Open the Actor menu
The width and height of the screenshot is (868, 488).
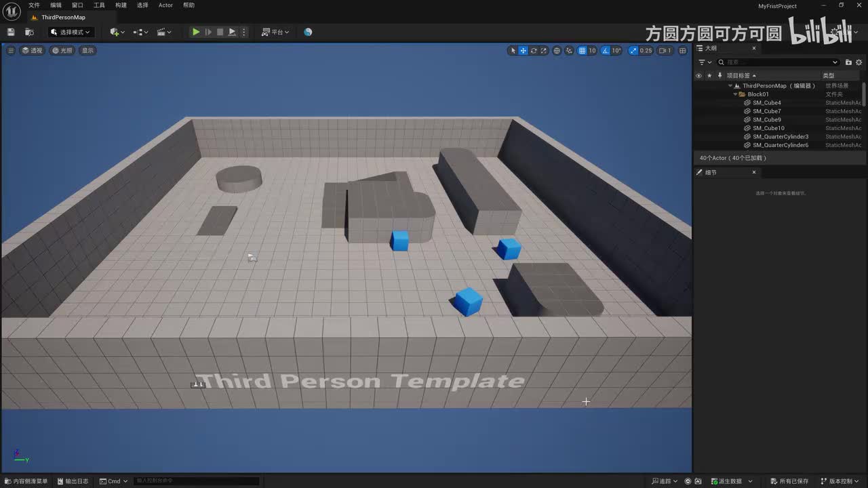[x=165, y=5]
